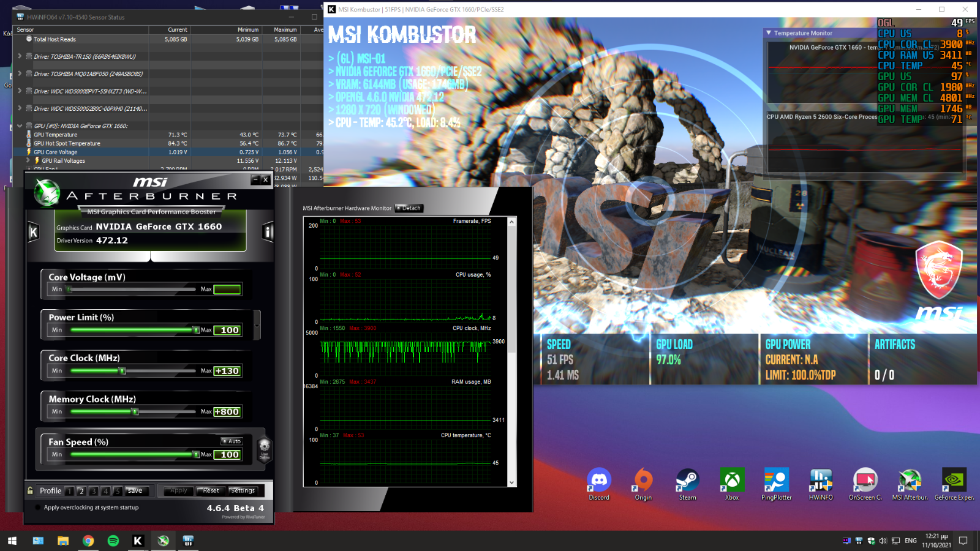
Task: Click hardware monitor scrollbar down arrow
Action: (512, 482)
